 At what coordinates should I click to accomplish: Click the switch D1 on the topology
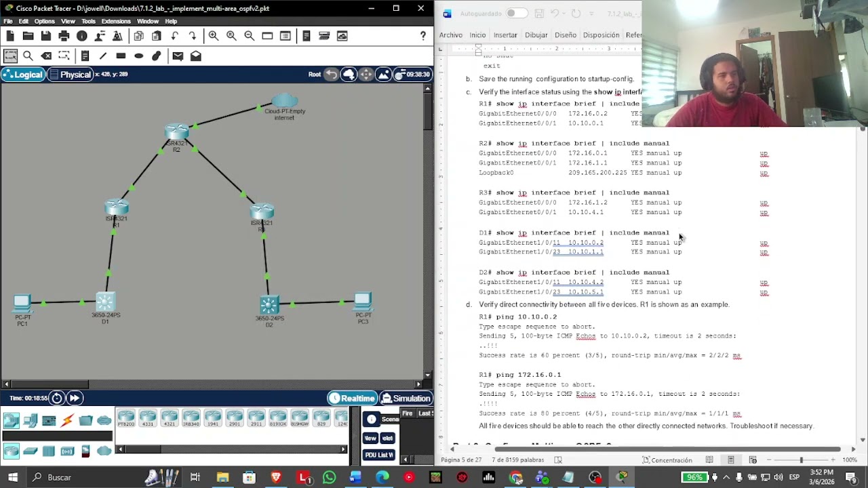pos(105,302)
